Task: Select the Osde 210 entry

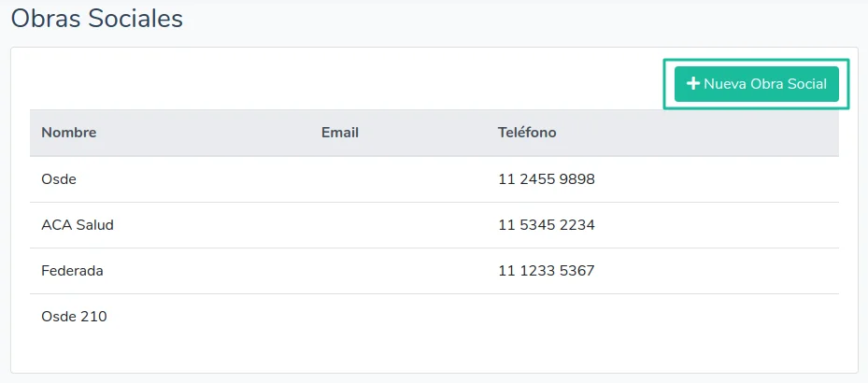Action: coord(74,317)
